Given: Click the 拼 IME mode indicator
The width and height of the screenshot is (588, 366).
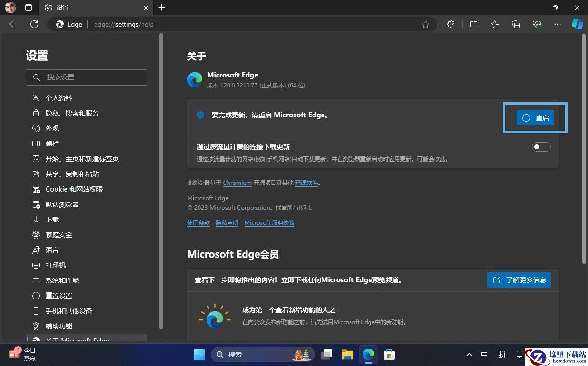Looking at the screenshot, I should pyautogui.click(x=503, y=355).
